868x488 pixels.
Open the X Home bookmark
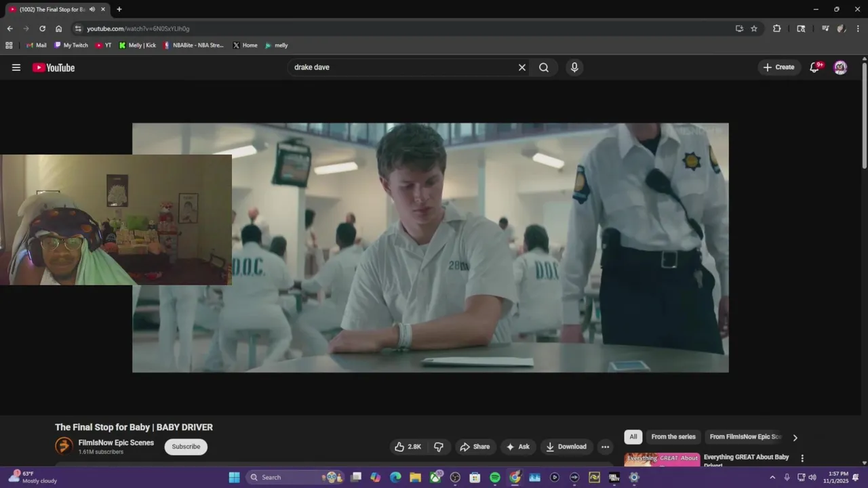click(x=245, y=45)
